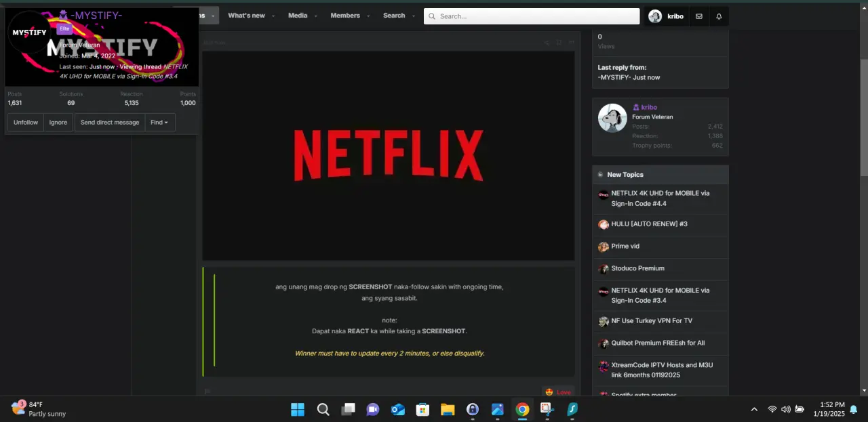Open the Windows notification bell
This screenshot has height=422, width=868.
pos(854,409)
